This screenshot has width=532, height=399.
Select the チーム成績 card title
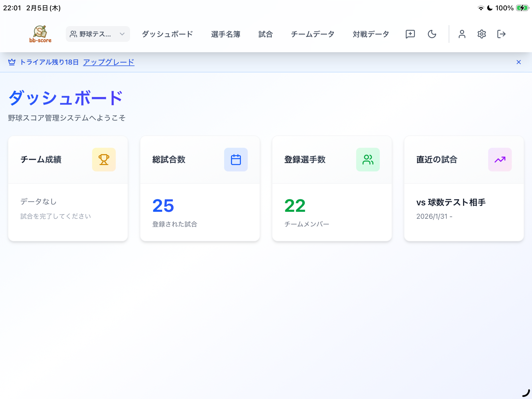pyautogui.click(x=41, y=160)
